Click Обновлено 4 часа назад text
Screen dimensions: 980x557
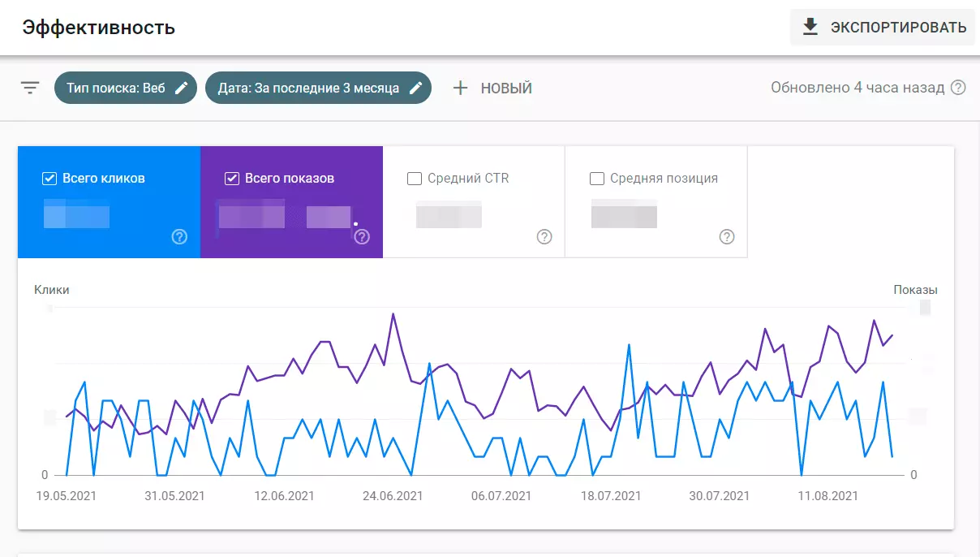pyautogui.click(x=857, y=88)
